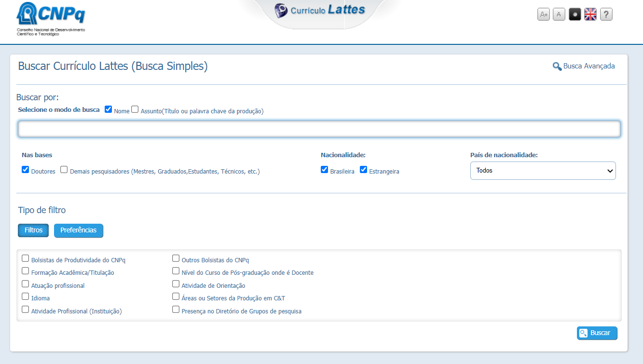
Task: Reset font size with A icon
Action: pos(559,14)
